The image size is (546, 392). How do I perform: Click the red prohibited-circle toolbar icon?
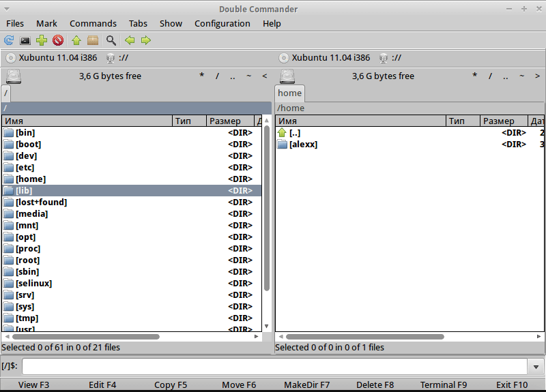[x=58, y=41]
